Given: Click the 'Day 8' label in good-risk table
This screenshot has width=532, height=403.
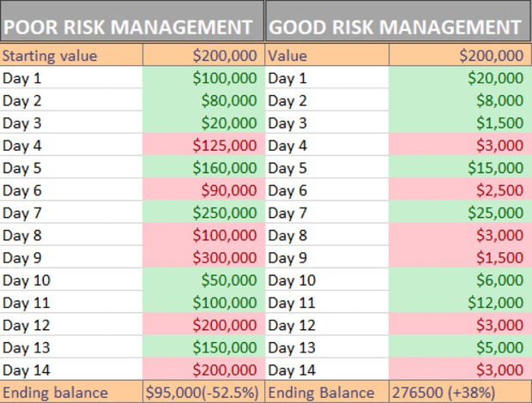Looking at the screenshot, I should tap(327, 235).
